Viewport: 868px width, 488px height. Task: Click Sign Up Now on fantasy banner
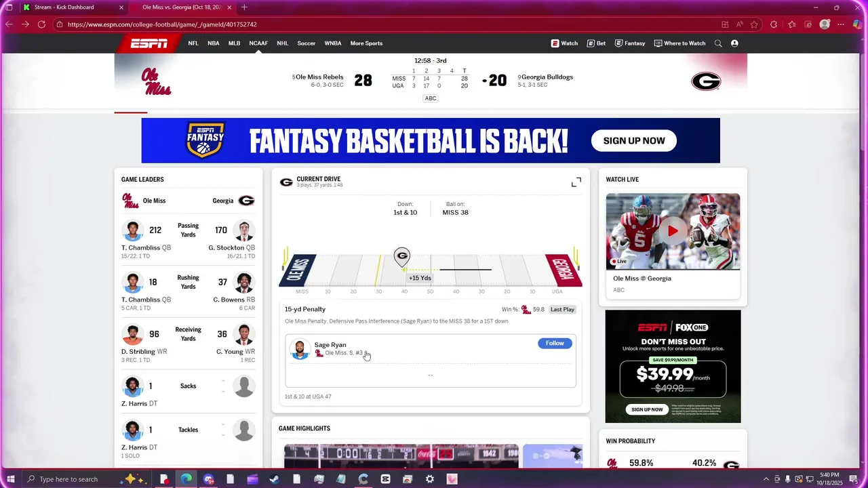(x=634, y=141)
